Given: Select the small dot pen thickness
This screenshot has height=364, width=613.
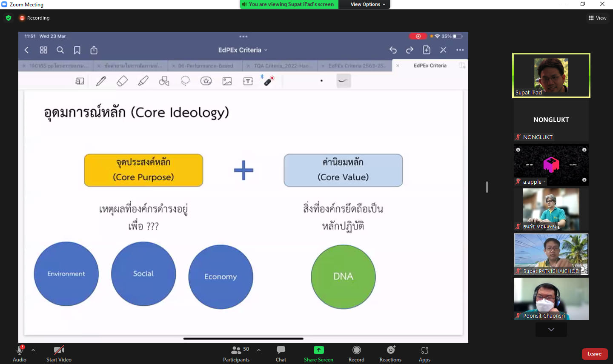Looking at the screenshot, I should 321,81.
